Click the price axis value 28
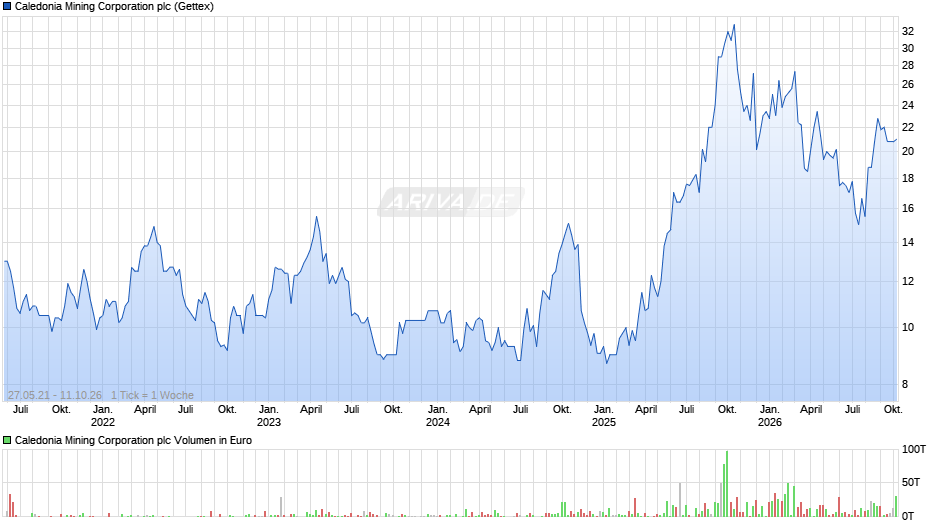The width and height of the screenshot is (940, 526). point(908,65)
